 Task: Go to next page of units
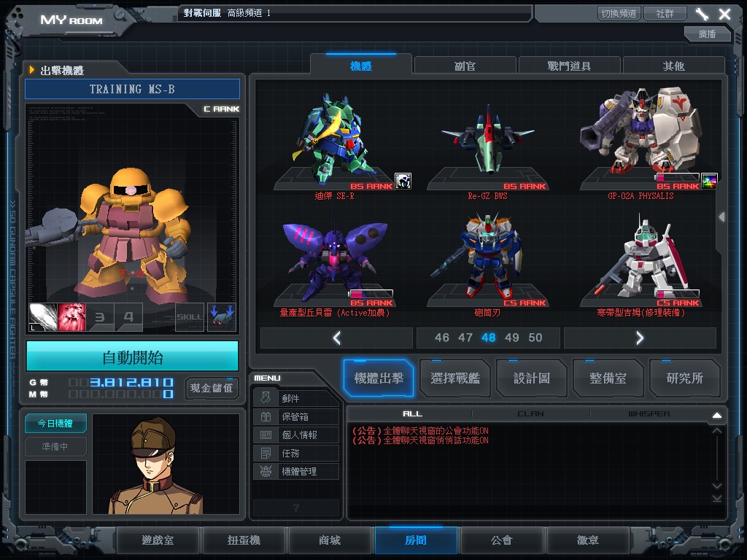tap(640, 338)
